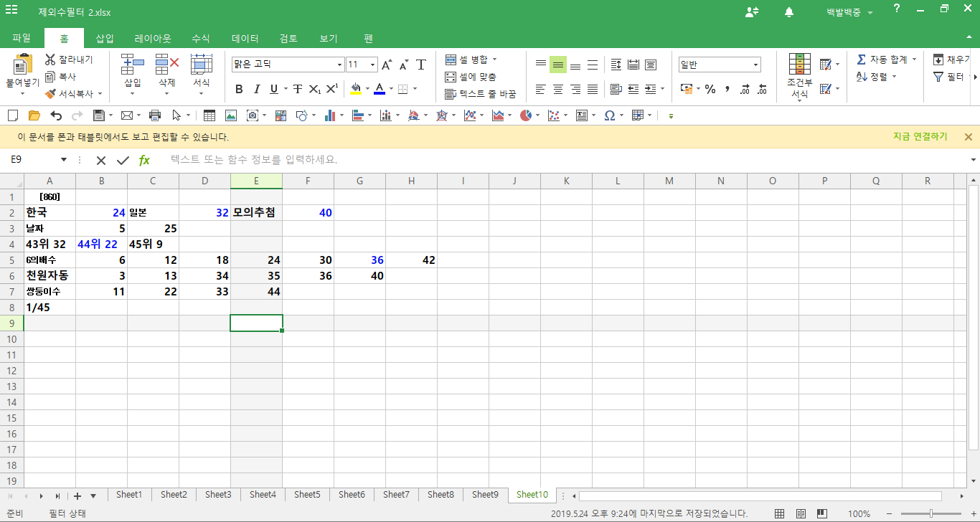Viewport: 980px width, 522px height.
Task: Click the Omega symbol insert icon
Action: [x=609, y=115]
